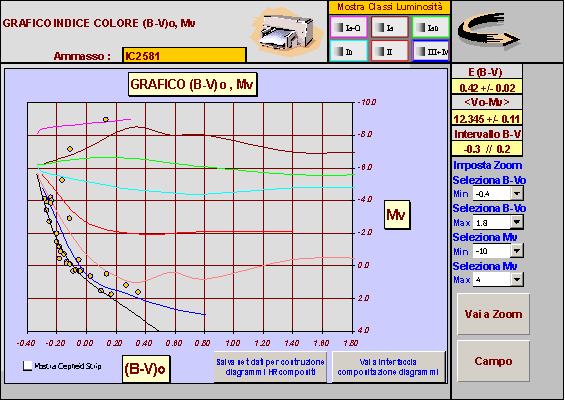
Task: Open the Mv Max dropdown showing 4
Action: 517,279
